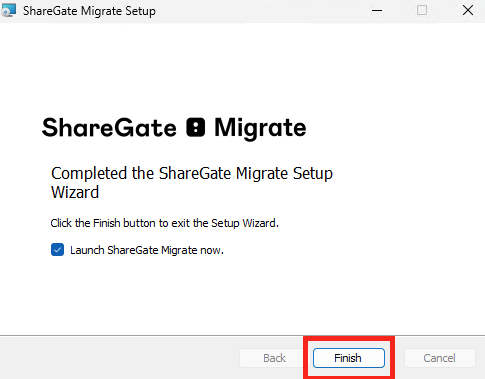Image resolution: width=485 pixels, height=379 pixels.
Task: Click the "Click the Finish button to exit" instruction
Action: (164, 223)
